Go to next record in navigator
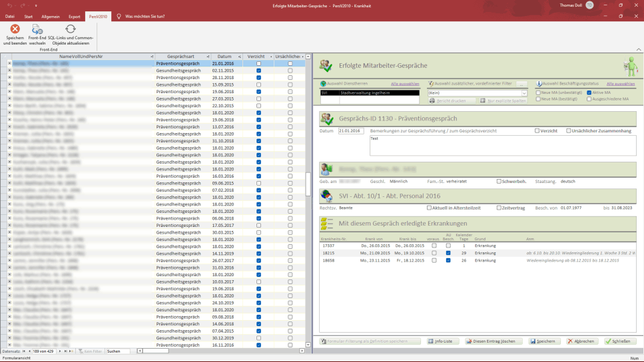 point(59,351)
